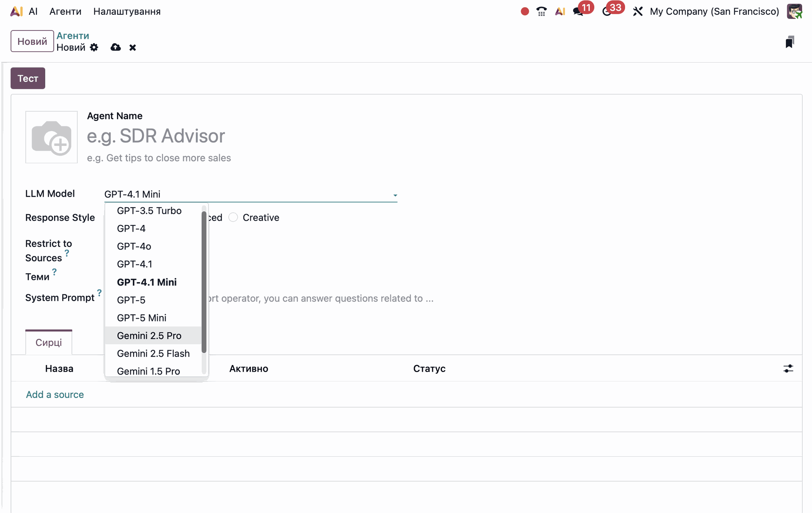Viewport: 812px width, 513px height.
Task: Click the cloud save icon
Action: tap(115, 47)
